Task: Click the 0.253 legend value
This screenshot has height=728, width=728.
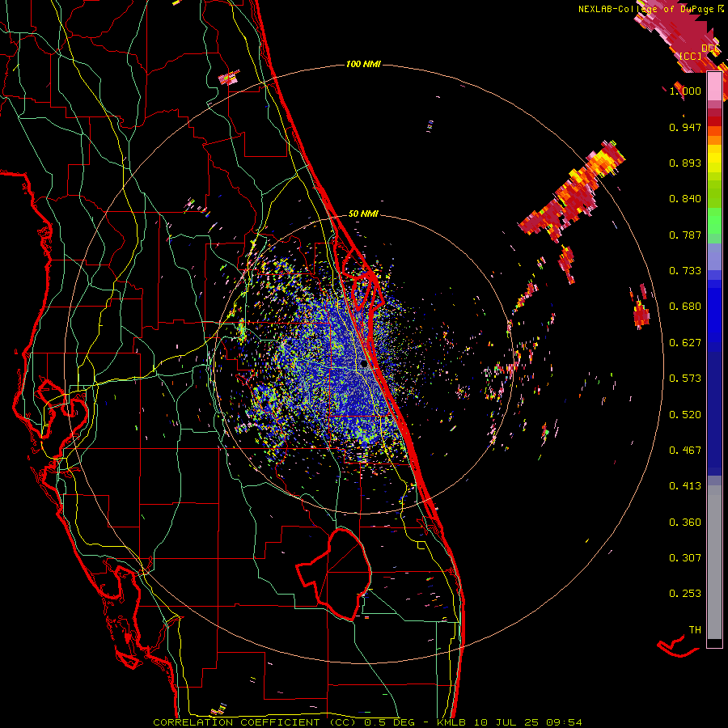Action: (x=685, y=594)
